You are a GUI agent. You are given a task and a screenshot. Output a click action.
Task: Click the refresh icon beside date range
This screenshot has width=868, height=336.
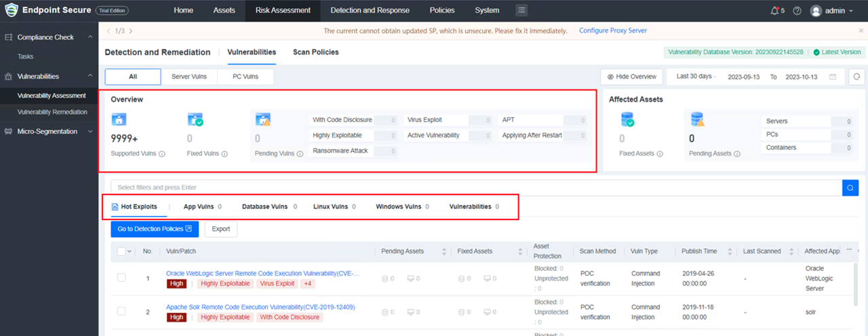(857, 77)
